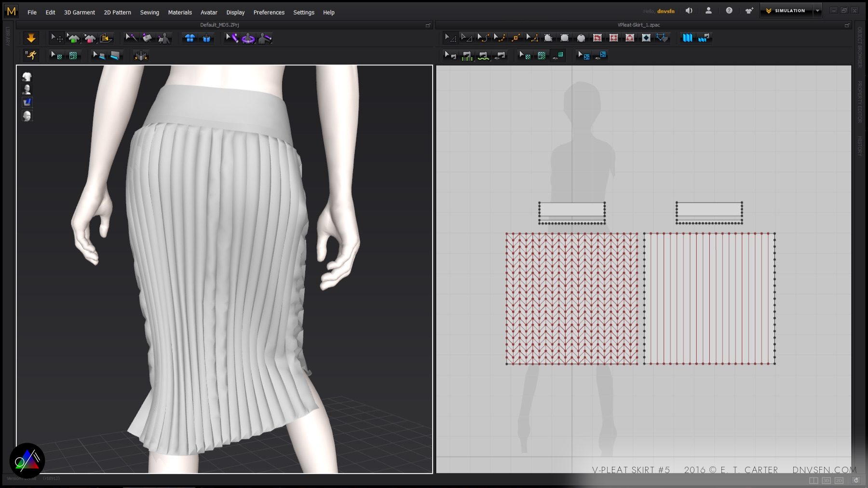Expand the mode dropdown arrow beside SIMULATION

pyautogui.click(x=817, y=11)
